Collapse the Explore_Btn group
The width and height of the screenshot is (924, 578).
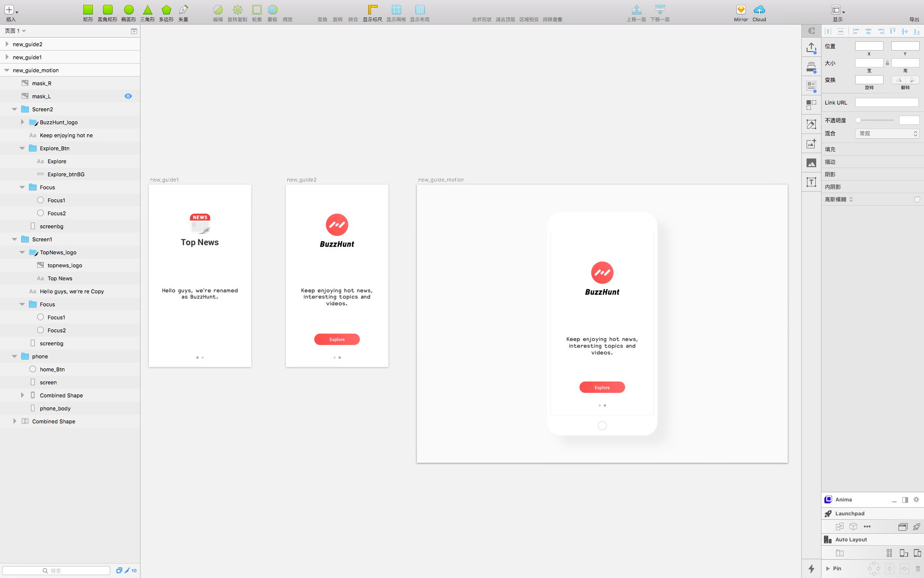point(22,148)
